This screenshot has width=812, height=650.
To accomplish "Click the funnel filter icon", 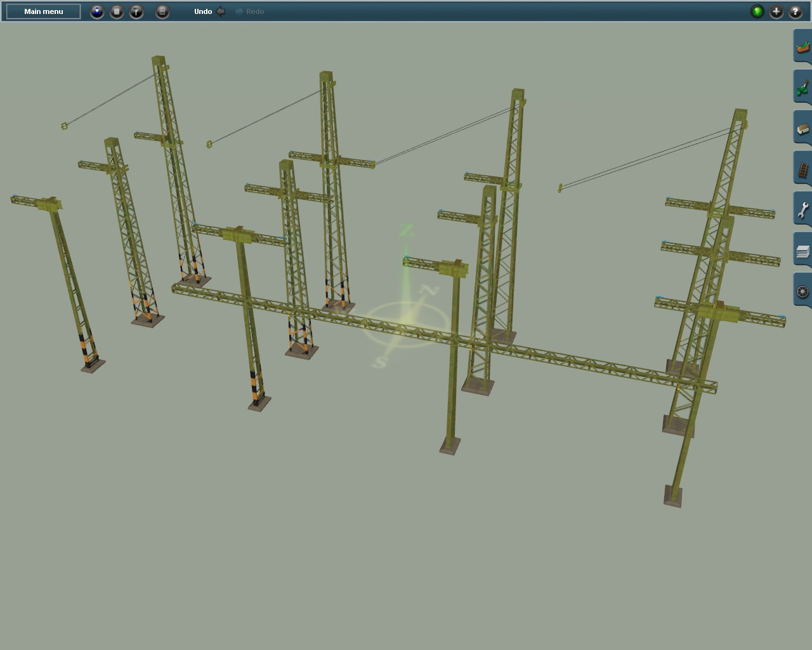I will (x=136, y=11).
